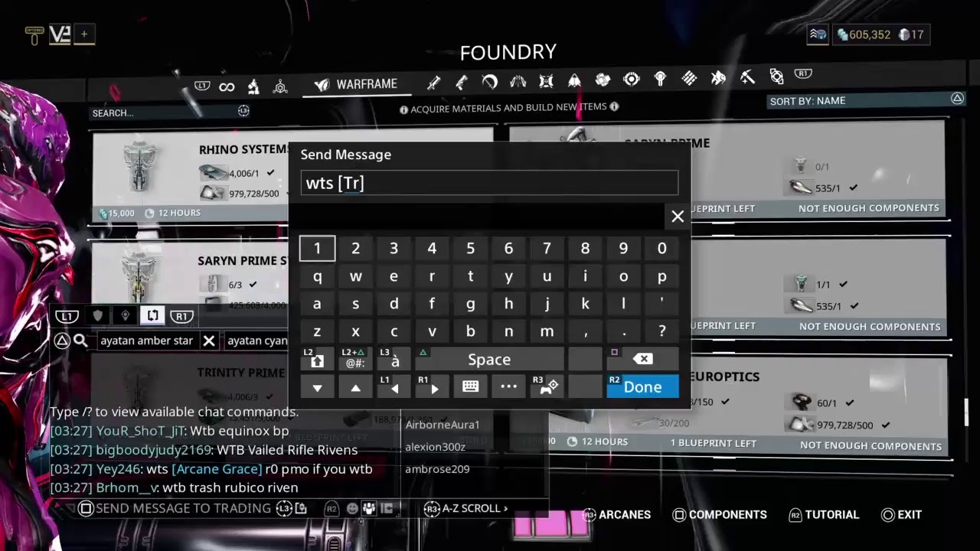The height and width of the screenshot is (551, 980).
Task: Select alexion300z in user list
Action: (435, 447)
